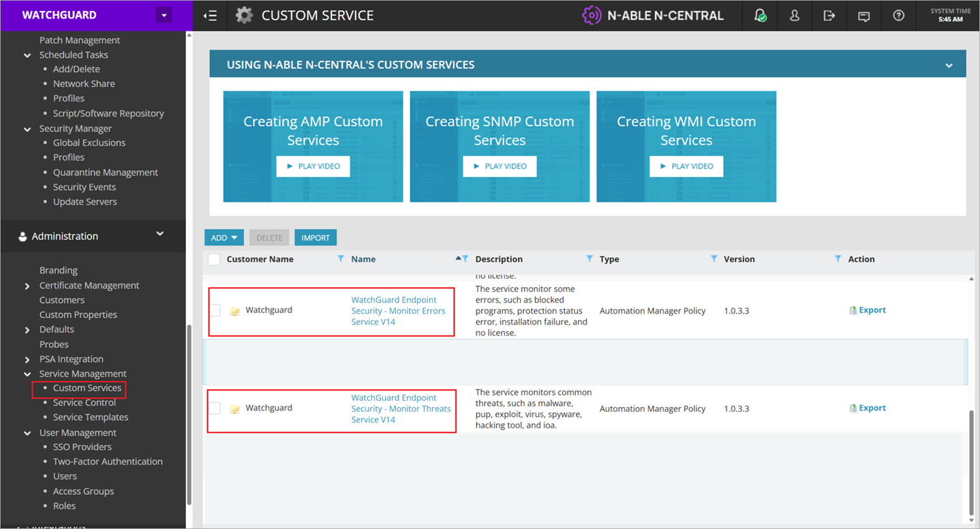The width and height of the screenshot is (980, 529).
Task: Click the gear icon beside Custom Service
Action: coord(243,14)
